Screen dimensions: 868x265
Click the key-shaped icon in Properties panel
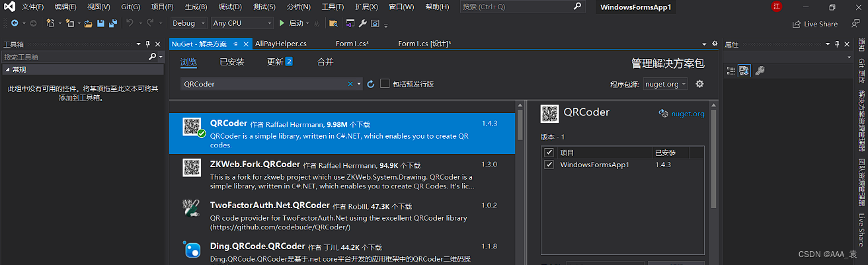(760, 70)
